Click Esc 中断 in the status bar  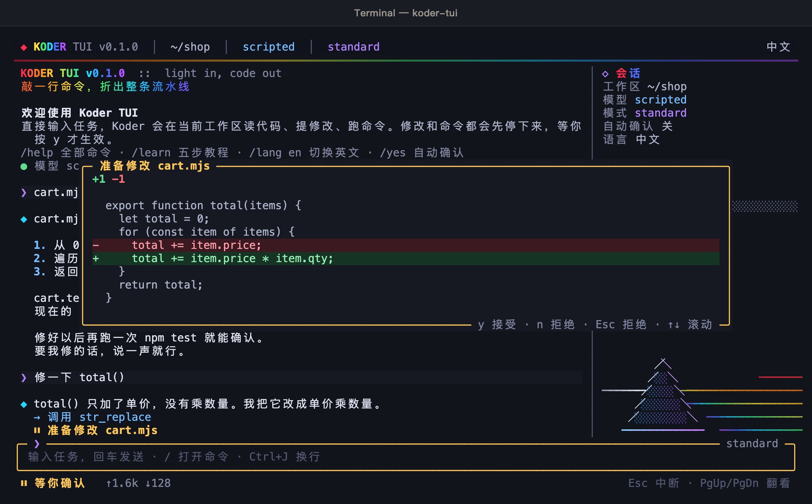[x=654, y=483]
